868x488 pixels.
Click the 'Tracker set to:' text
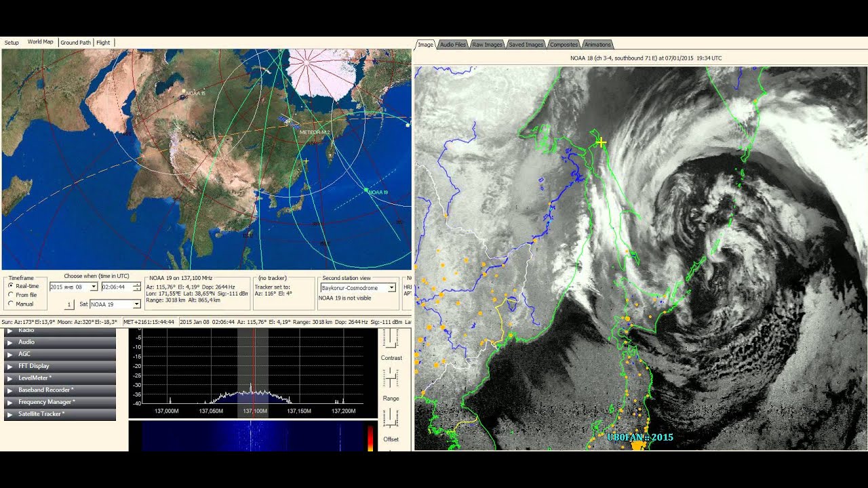tap(272, 287)
